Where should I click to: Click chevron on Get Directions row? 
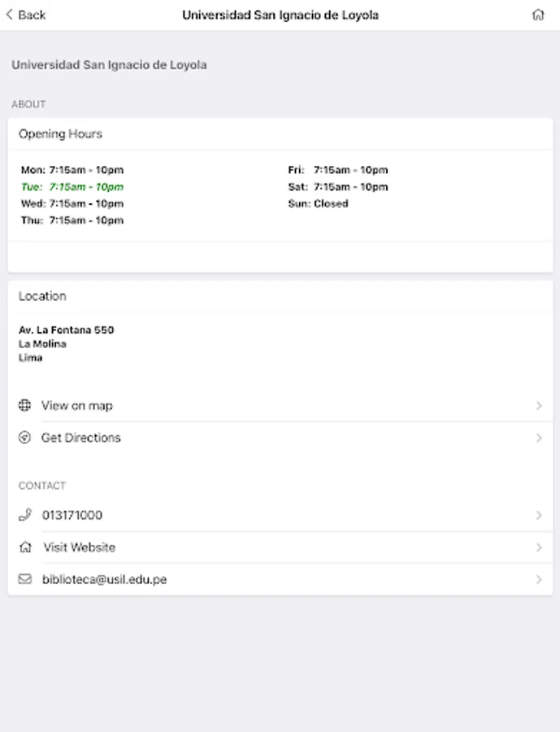(538, 438)
